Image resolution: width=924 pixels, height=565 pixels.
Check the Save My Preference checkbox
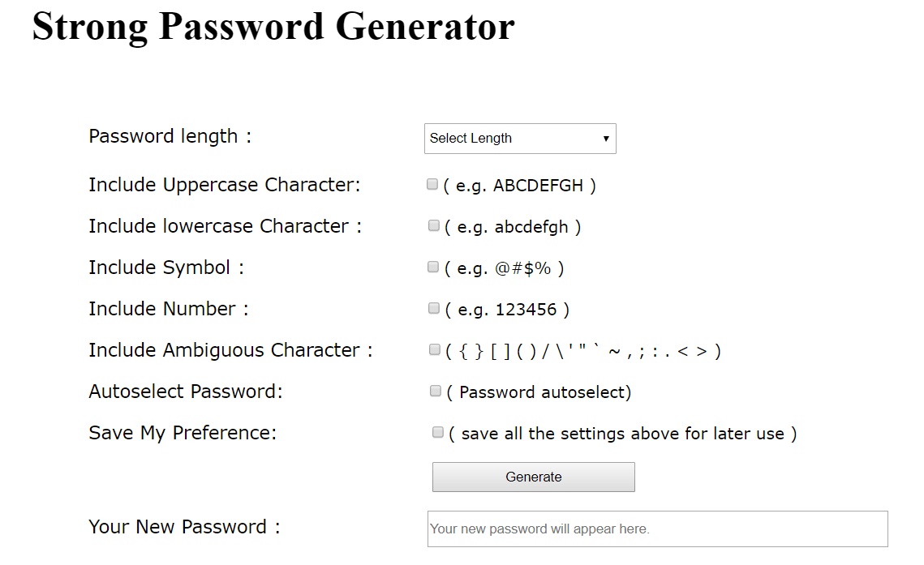click(x=438, y=433)
